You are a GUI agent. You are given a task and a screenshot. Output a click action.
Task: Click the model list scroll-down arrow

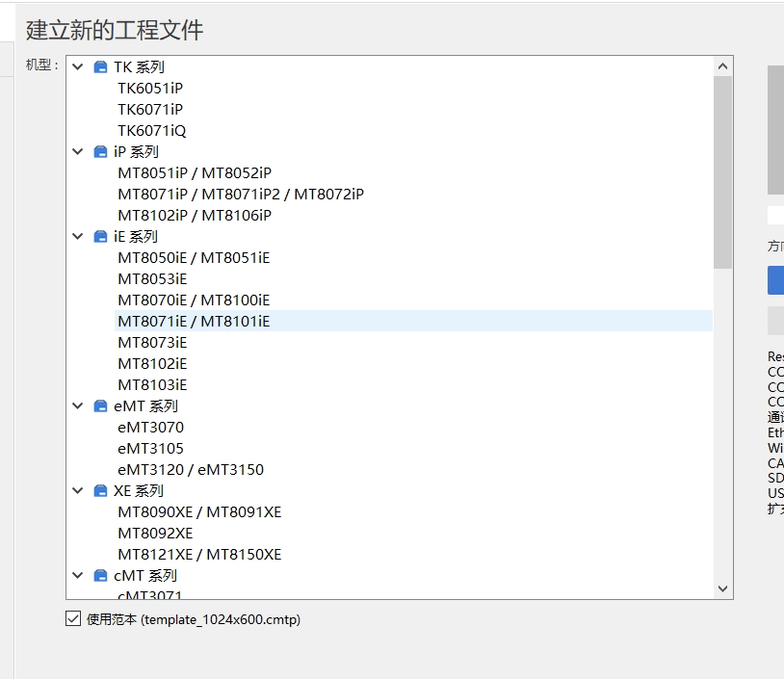click(722, 588)
